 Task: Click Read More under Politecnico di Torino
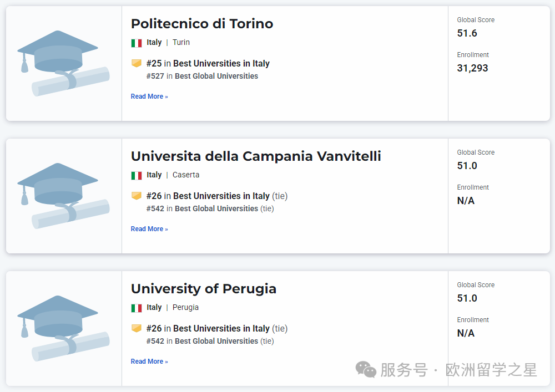[x=149, y=96]
